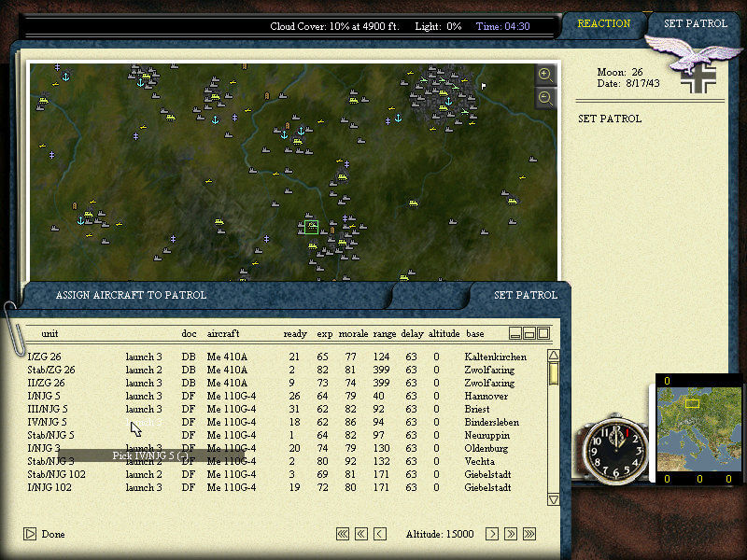Sort by the base column header

tap(474, 334)
